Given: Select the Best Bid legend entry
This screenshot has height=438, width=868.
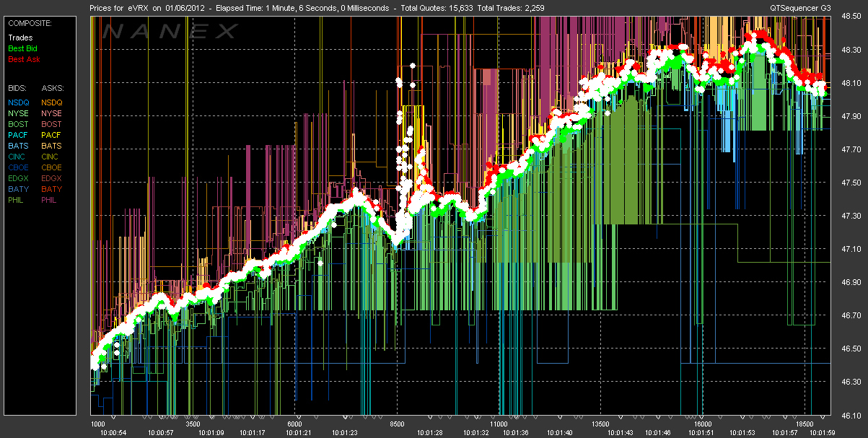Looking at the screenshot, I should pyautogui.click(x=22, y=48).
